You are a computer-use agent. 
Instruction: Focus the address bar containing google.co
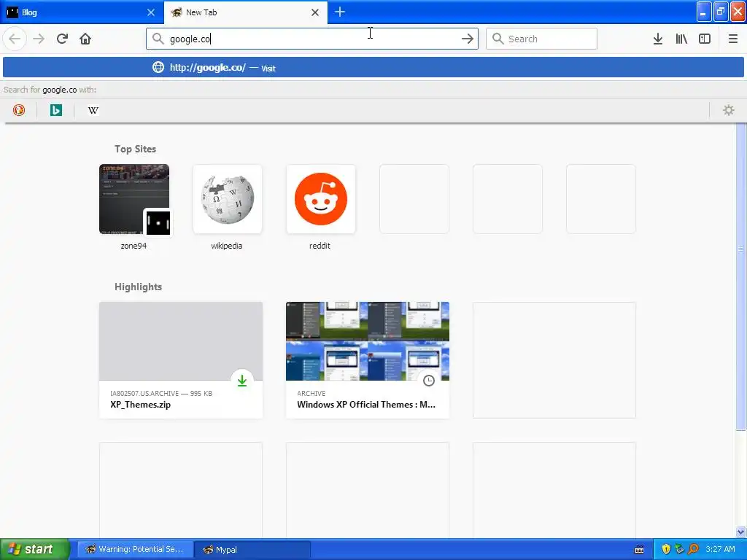pos(312,39)
